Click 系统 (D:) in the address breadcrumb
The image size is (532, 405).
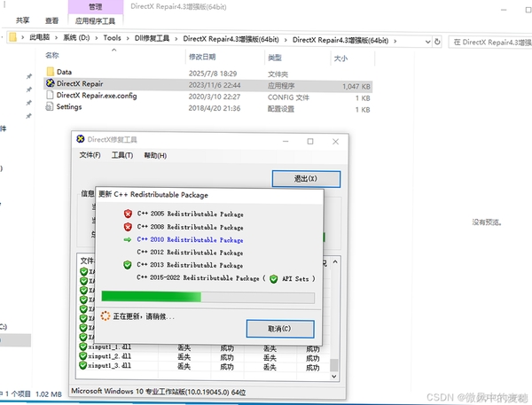point(76,37)
